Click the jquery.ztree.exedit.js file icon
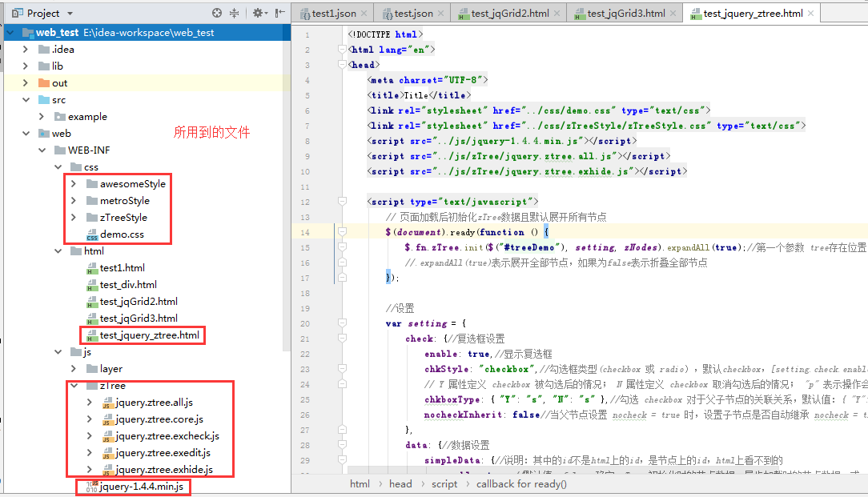The height and width of the screenshot is (497, 868). (x=108, y=453)
